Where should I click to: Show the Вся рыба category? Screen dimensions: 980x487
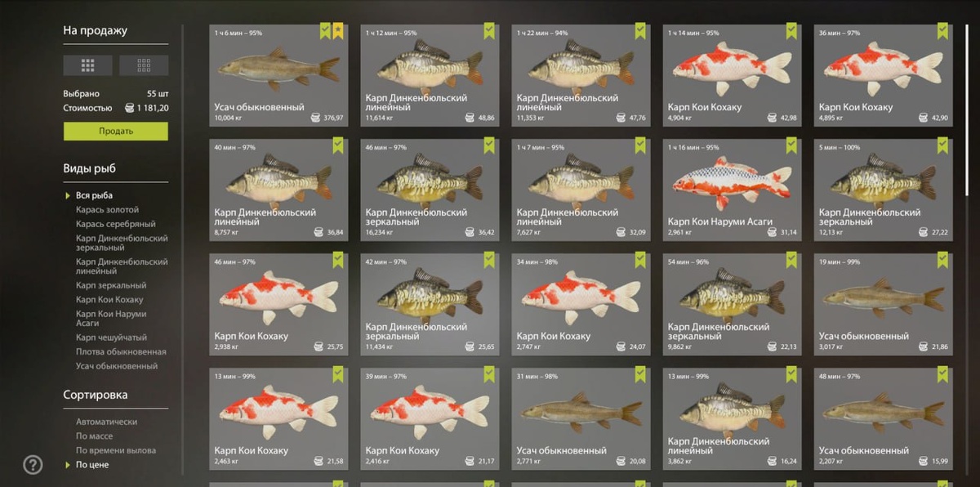click(x=94, y=195)
